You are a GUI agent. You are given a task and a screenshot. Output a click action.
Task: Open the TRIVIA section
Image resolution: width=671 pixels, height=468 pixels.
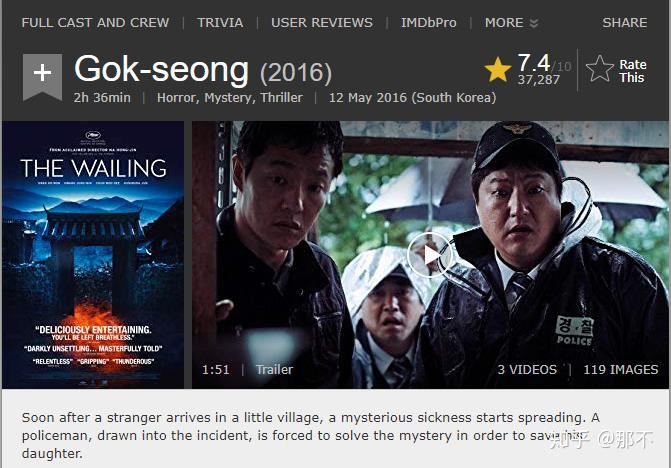(x=220, y=23)
